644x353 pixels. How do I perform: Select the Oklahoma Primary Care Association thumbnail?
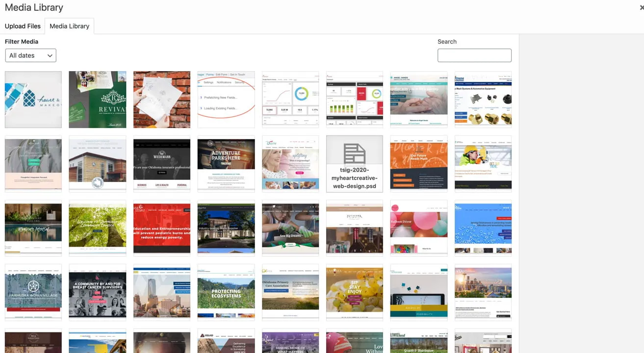[x=290, y=292]
